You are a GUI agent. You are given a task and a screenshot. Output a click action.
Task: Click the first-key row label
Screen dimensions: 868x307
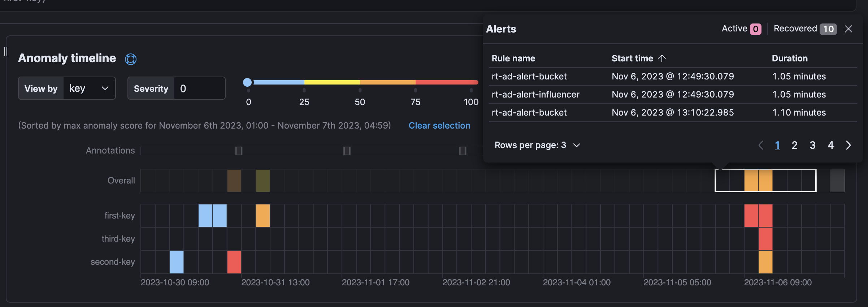tap(120, 216)
